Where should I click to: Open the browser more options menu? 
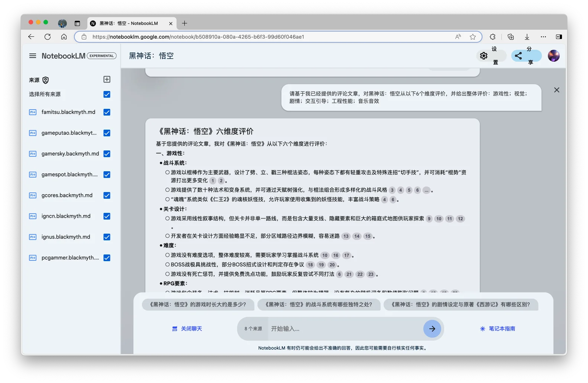pyautogui.click(x=543, y=37)
